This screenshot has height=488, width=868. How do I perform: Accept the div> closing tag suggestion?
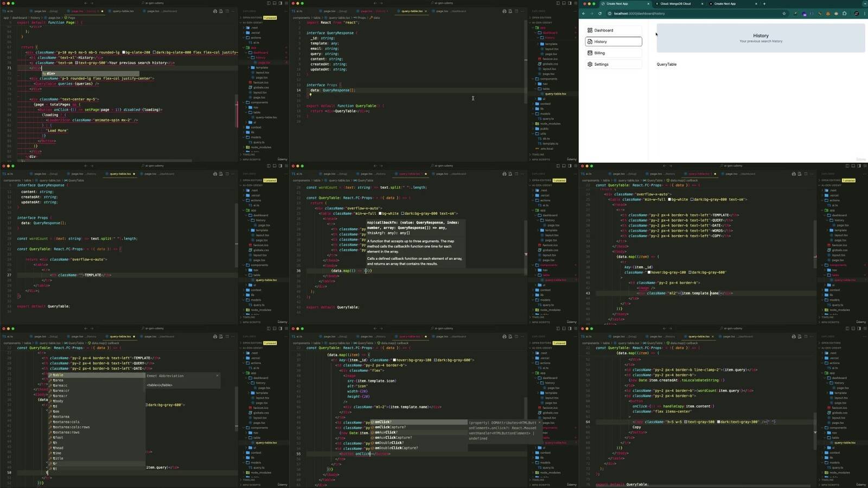click(90, 73)
